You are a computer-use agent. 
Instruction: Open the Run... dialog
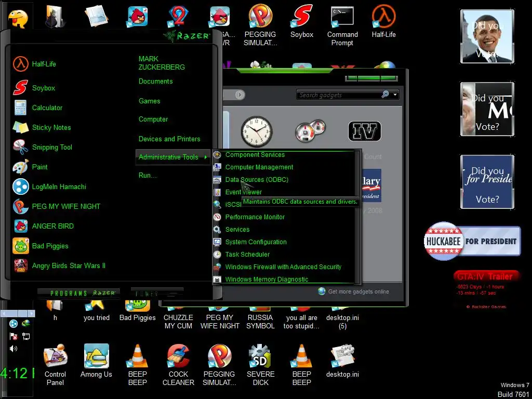(x=148, y=176)
